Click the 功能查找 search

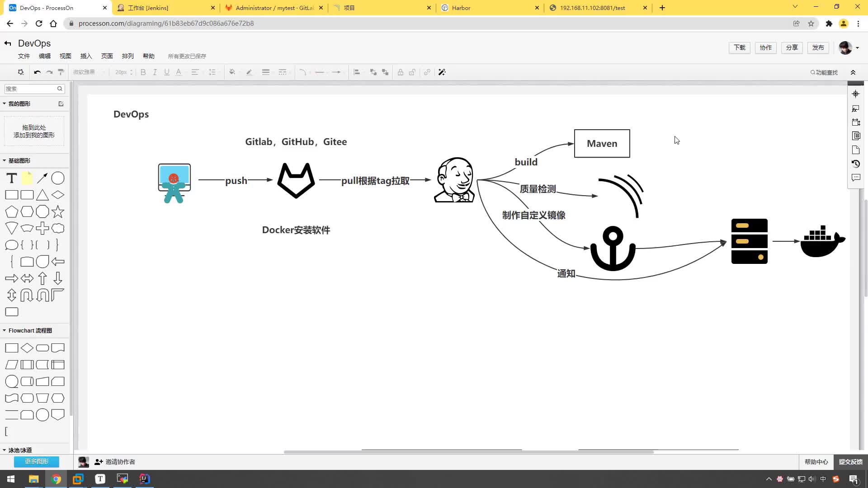click(x=824, y=72)
